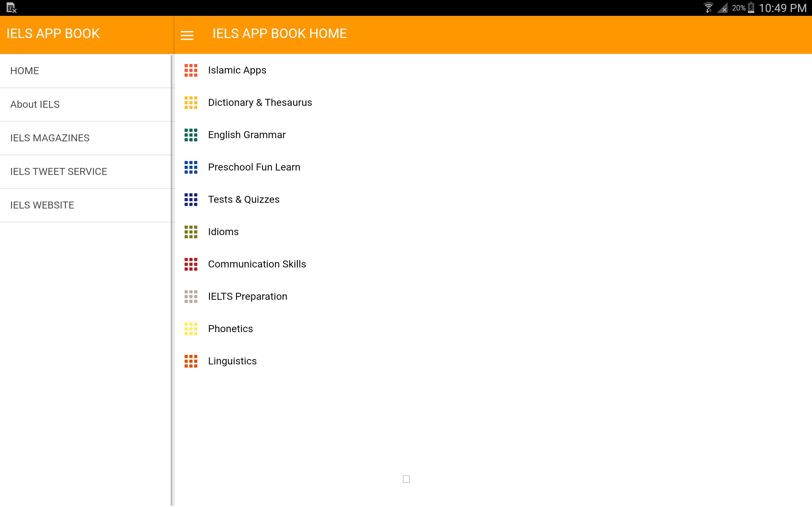
Task: Tap the hamburger menu icon
Action: 187,35
